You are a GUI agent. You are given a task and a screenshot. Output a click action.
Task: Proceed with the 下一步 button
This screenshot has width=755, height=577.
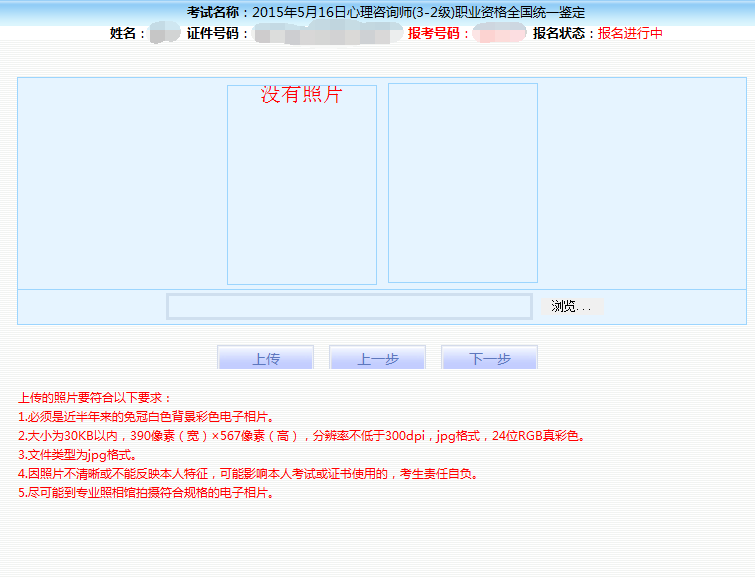tap(489, 359)
